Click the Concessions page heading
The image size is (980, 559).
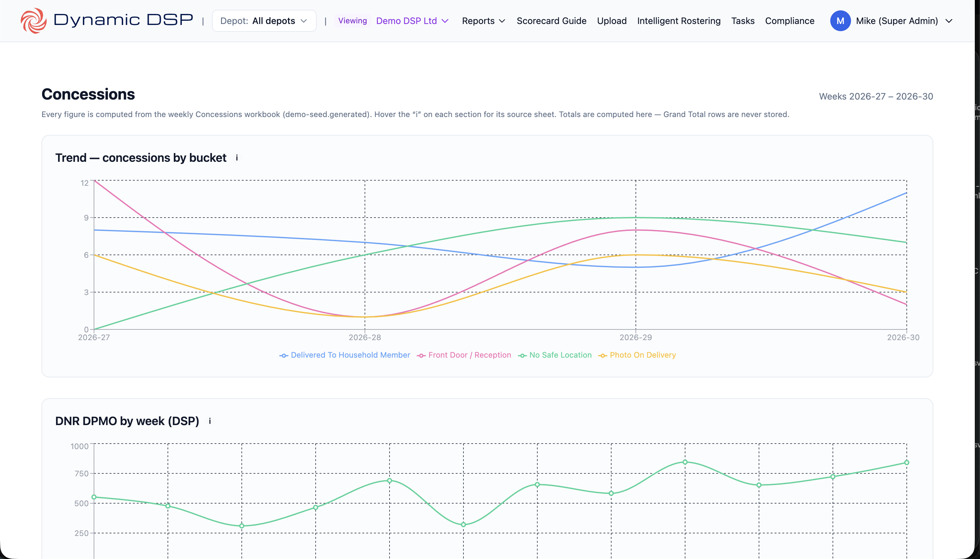(88, 94)
